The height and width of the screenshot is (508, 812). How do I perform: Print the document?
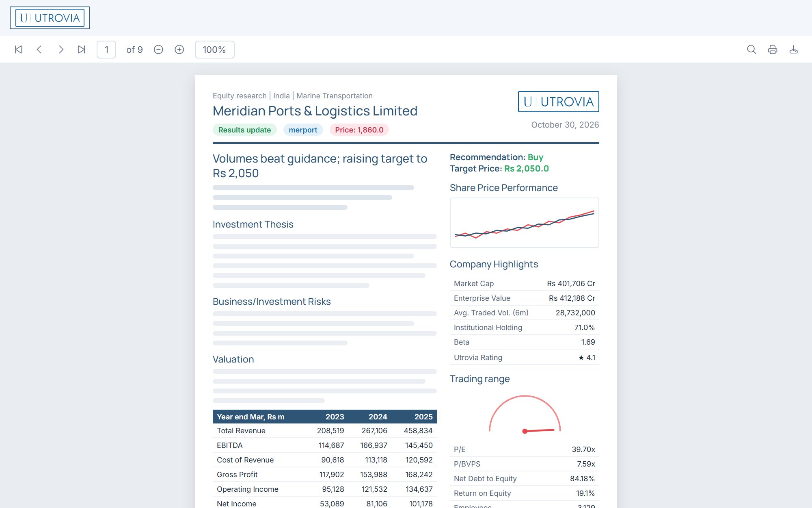click(773, 50)
